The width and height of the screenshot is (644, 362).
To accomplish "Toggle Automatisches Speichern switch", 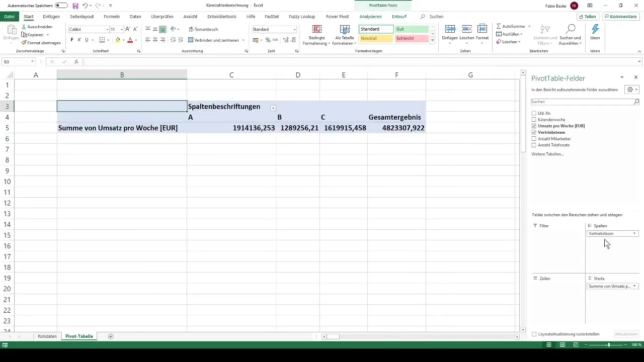I will (x=61, y=5).
